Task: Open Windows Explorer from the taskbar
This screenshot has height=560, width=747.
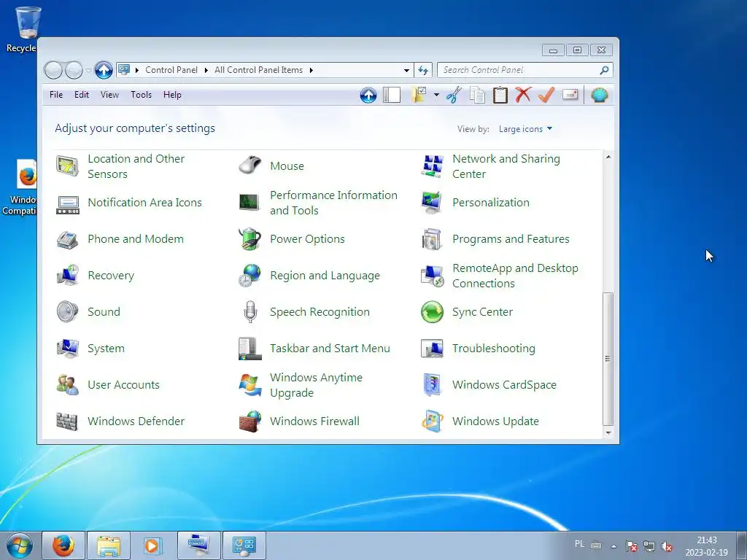Action: tap(109, 545)
